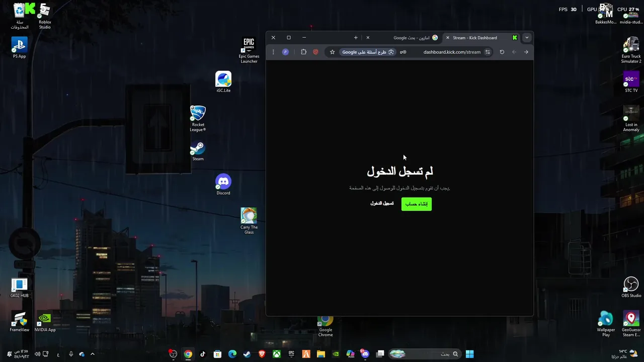The width and height of the screenshot is (644, 362).
Task: Close the Kick Dashboard tab
Action: click(447, 38)
